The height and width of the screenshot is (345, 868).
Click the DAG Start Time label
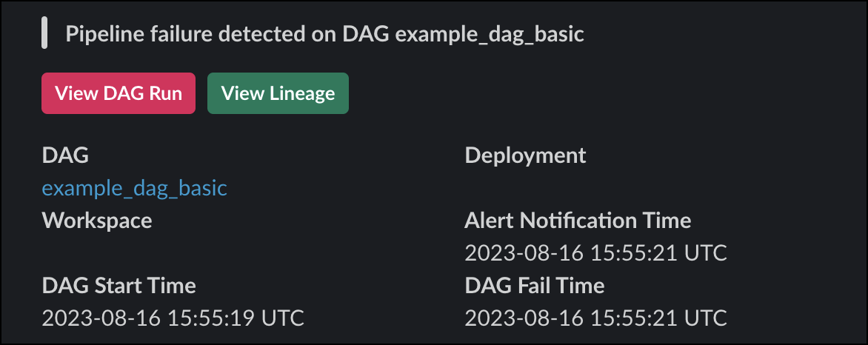(x=118, y=285)
